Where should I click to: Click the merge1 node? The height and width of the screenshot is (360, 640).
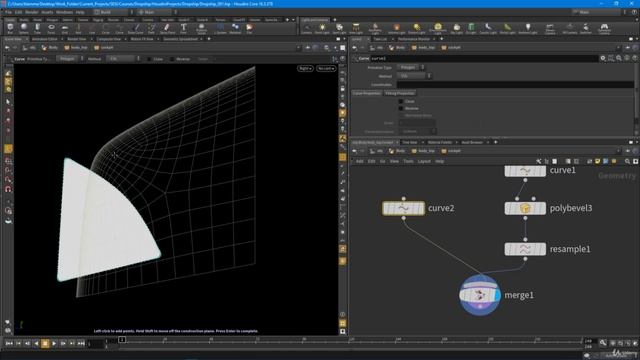[x=480, y=295]
